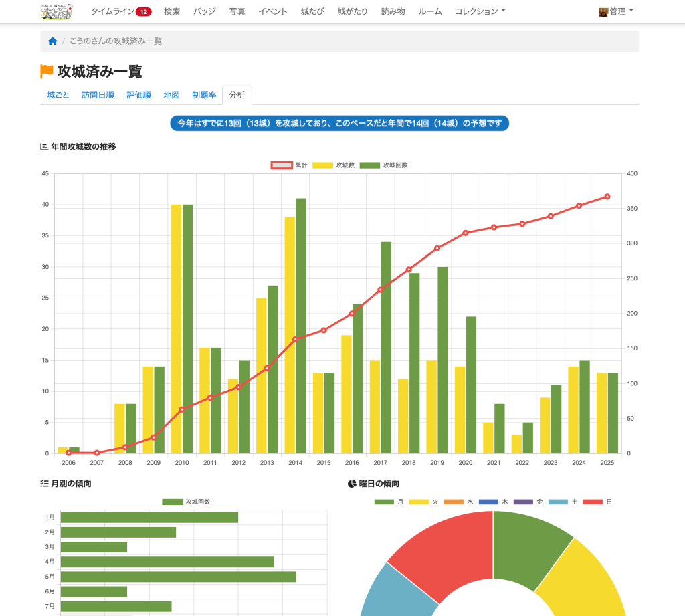Click the 月 green color swatch in legend
The image size is (685, 616).
384,502
